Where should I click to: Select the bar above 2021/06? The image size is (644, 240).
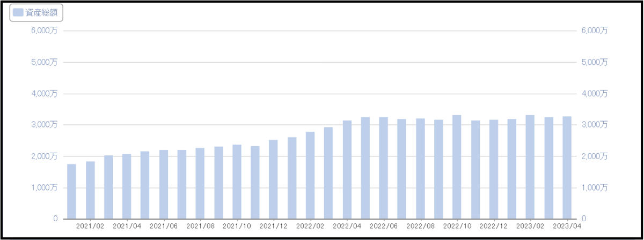164,184
